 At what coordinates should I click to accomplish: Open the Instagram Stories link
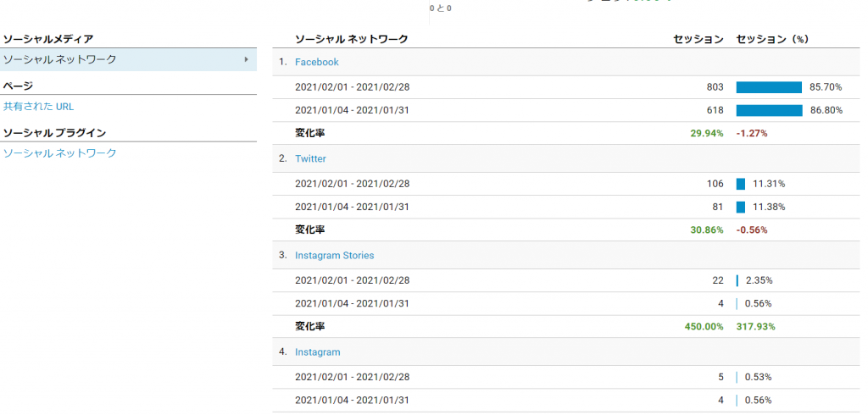(x=334, y=256)
